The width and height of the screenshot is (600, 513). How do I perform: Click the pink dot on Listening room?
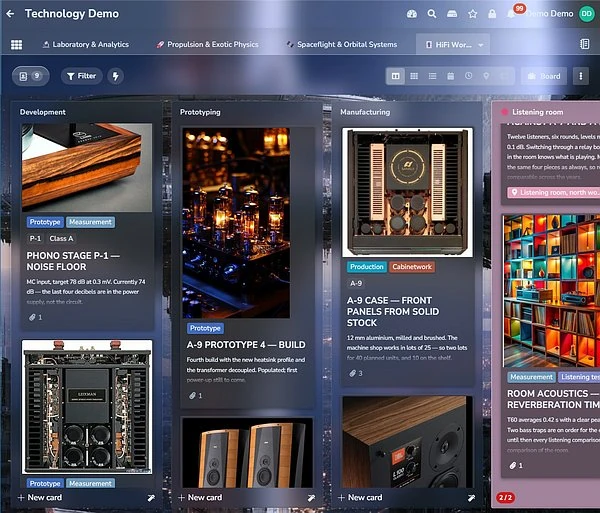click(x=504, y=112)
